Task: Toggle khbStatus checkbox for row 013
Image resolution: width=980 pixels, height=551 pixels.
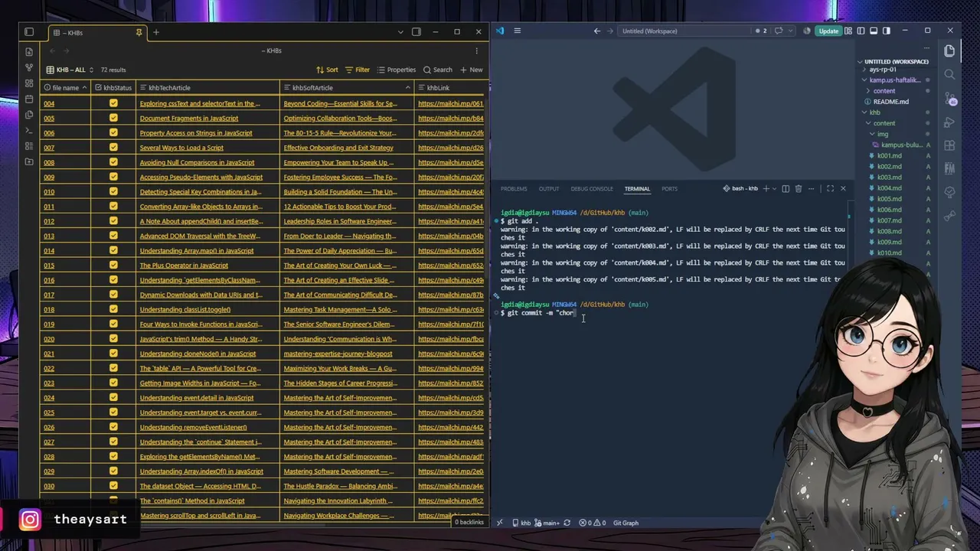Action: [113, 236]
